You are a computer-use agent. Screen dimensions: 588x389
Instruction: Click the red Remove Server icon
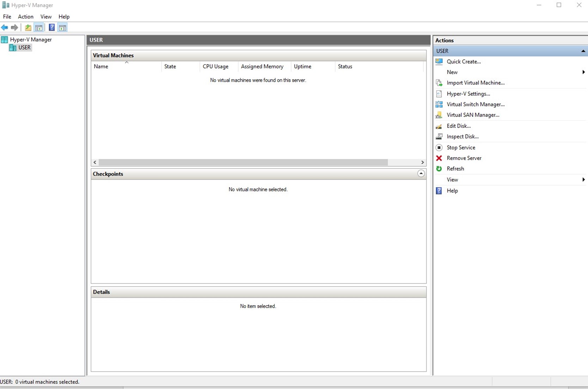pyautogui.click(x=439, y=158)
